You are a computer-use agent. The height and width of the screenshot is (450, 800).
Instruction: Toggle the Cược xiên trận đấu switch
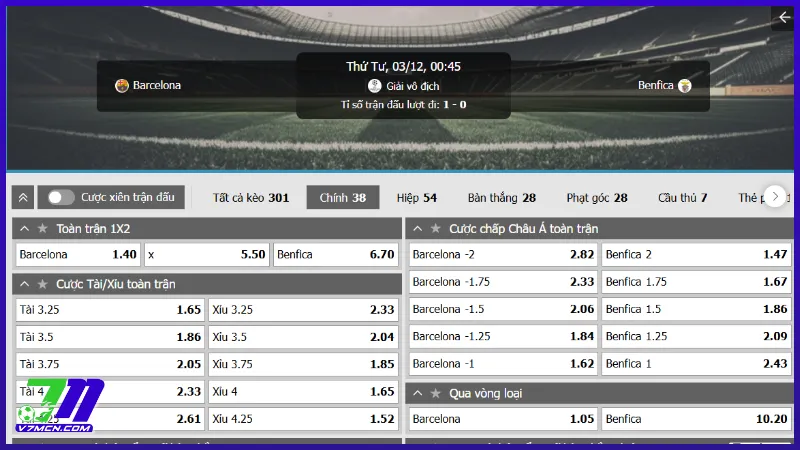(61, 198)
